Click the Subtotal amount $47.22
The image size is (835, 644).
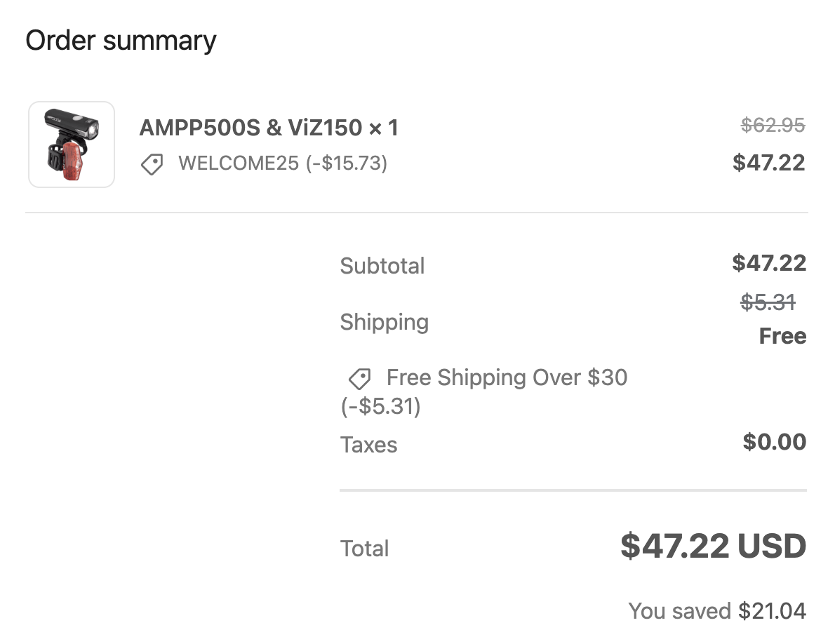[x=769, y=263]
